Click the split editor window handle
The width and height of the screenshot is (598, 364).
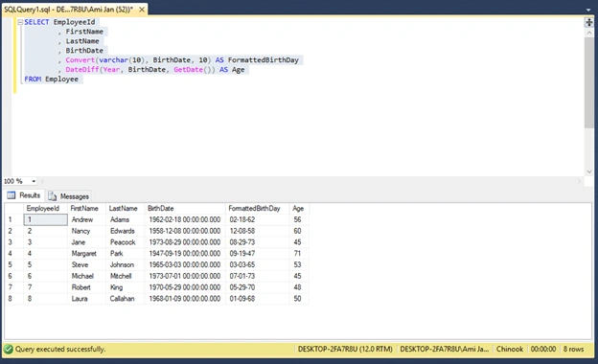[x=588, y=22]
